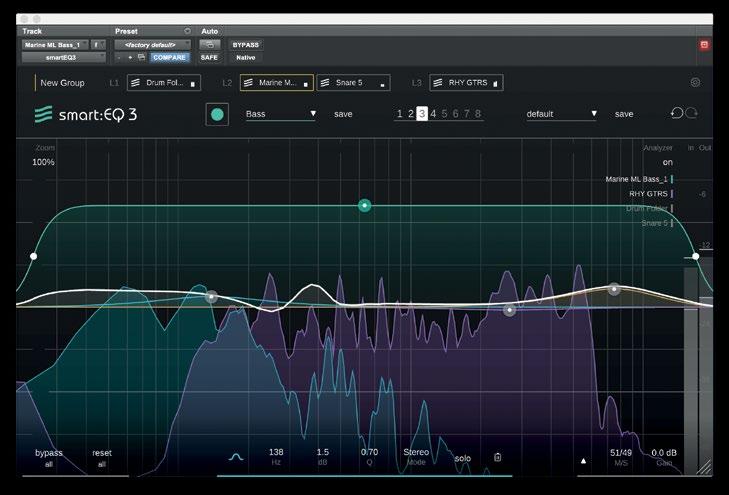The image size is (729, 495).
Task: Toggle the SAFE automation button
Action: (209, 57)
